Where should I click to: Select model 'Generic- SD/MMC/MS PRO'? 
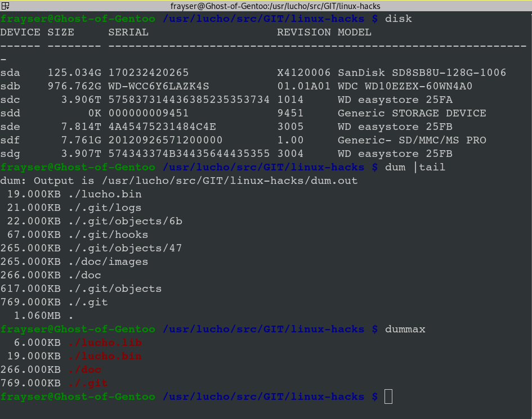412,140
